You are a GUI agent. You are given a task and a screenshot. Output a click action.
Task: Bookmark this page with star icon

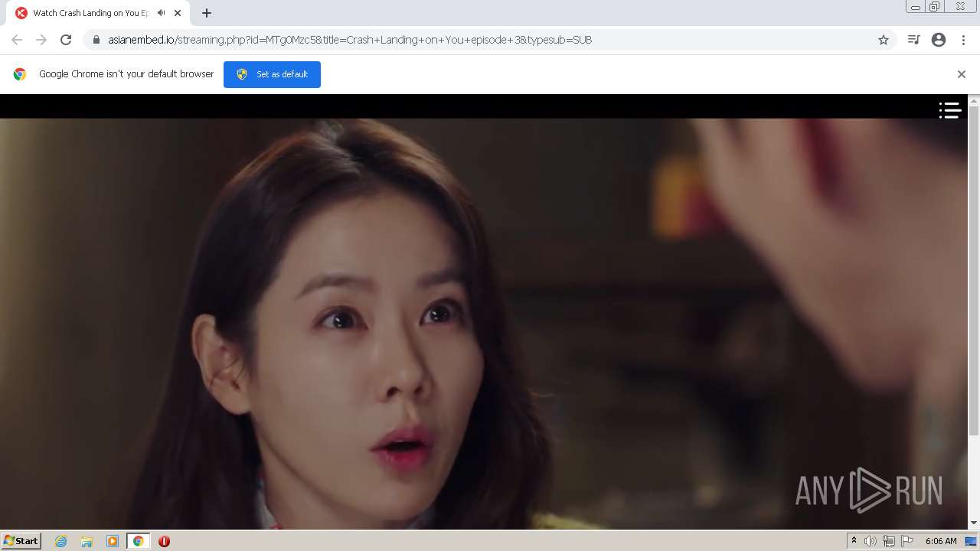[x=884, y=40]
